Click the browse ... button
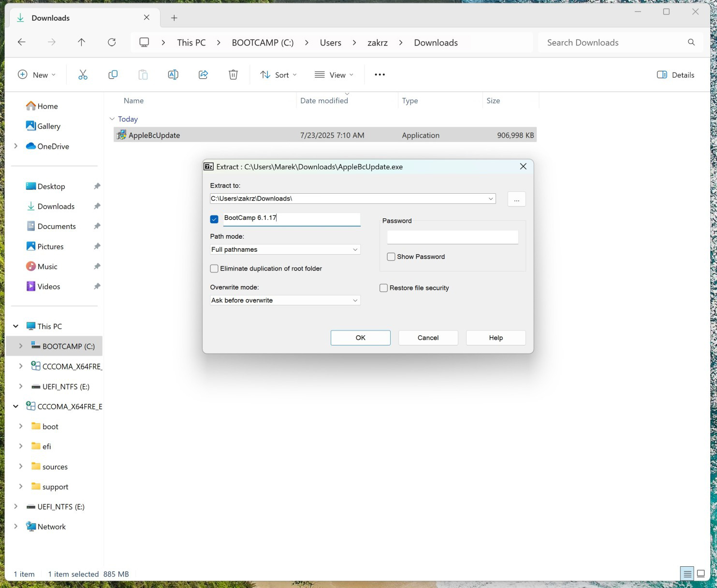Image resolution: width=717 pixels, height=588 pixels. click(516, 199)
